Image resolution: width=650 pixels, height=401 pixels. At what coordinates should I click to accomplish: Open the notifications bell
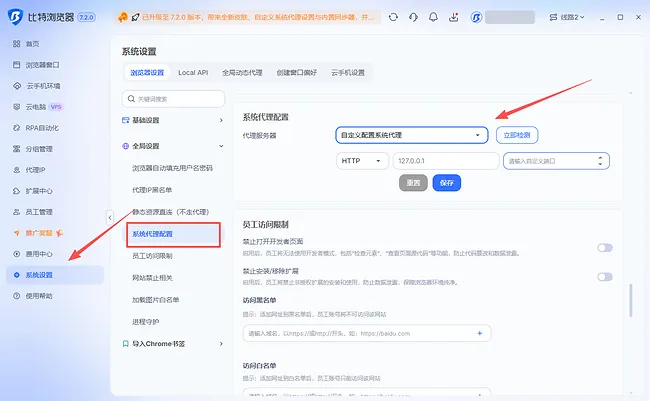pos(433,17)
